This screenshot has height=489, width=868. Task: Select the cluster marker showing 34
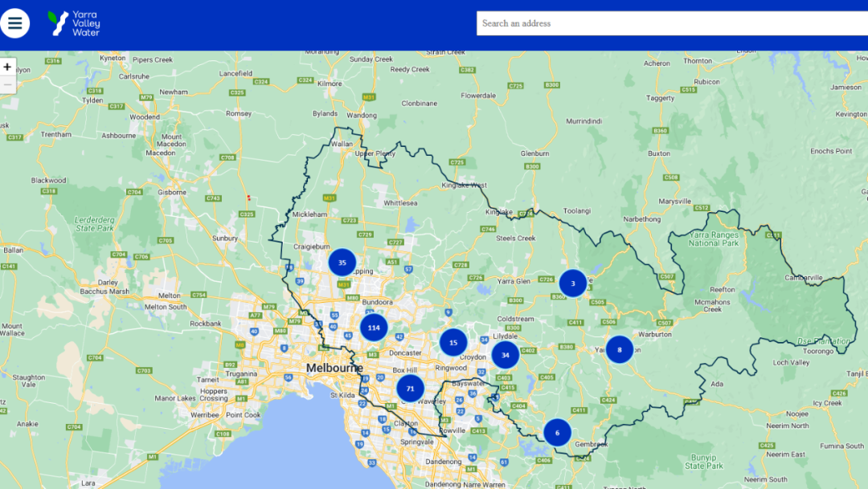point(506,355)
